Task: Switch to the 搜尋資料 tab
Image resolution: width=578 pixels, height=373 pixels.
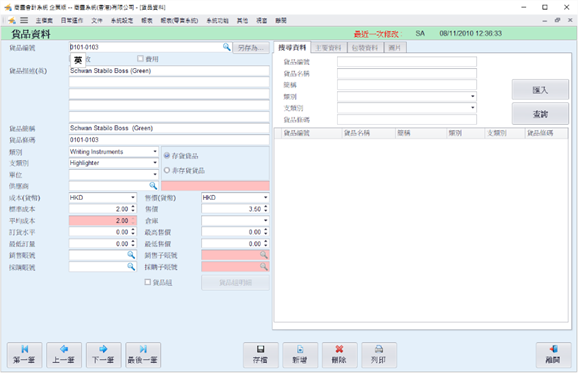Action: pyautogui.click(x=292, y=48)
